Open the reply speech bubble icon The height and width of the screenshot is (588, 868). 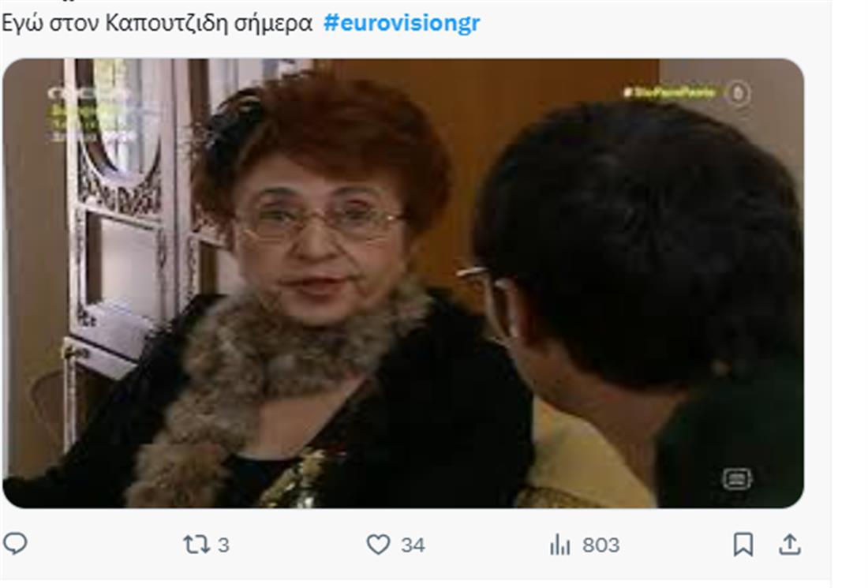(x=15, y=544)
